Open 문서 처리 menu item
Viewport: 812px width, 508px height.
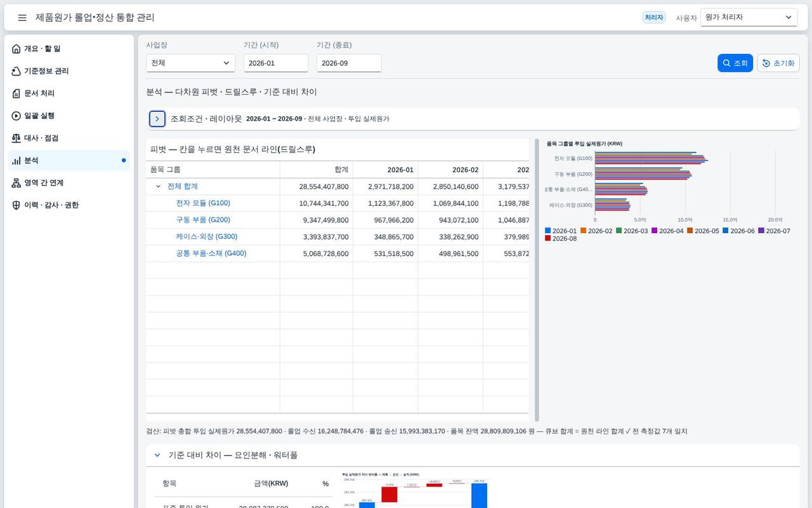tap(69, 93)
